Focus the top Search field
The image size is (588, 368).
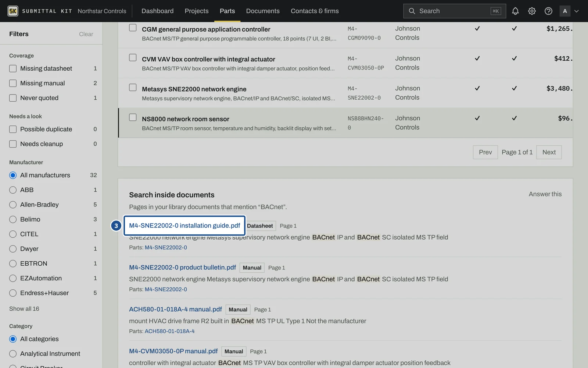pyautogui.click(x=454, y=11)
